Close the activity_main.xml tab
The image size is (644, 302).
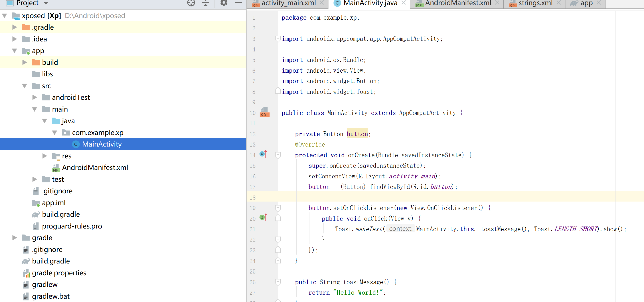pos(322,3)
